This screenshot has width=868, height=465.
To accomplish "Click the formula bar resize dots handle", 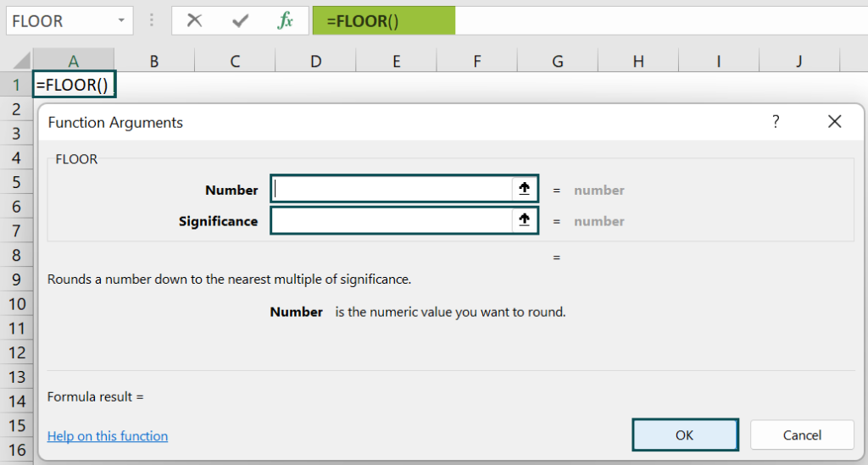I will tap(151, 21).
